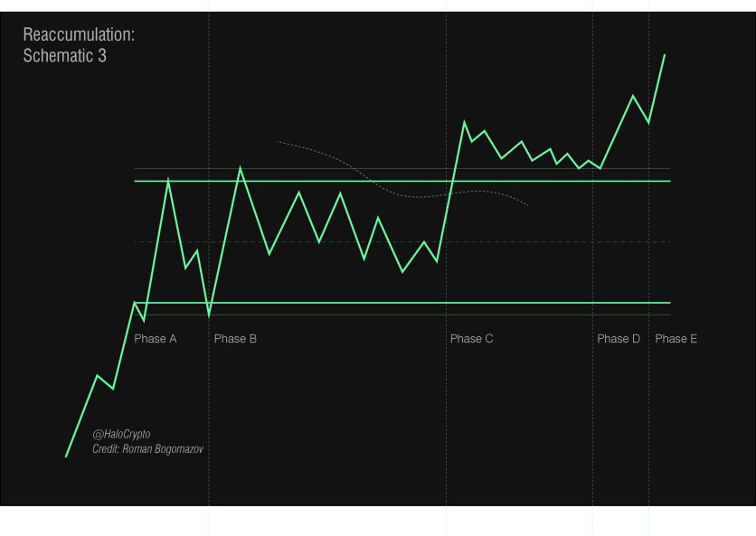The height and width of the screenshot is (536, 756).
Task: Click the 'Credit: Roman Bogomazov' text
Action: [148, 449]
